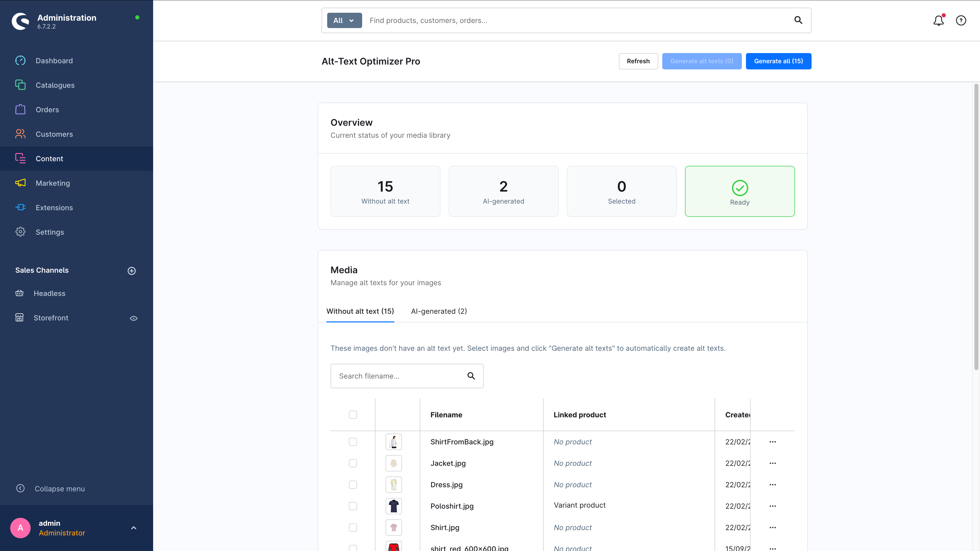Select the Poloshirt.jpg row checkbox

pos(353,506)
